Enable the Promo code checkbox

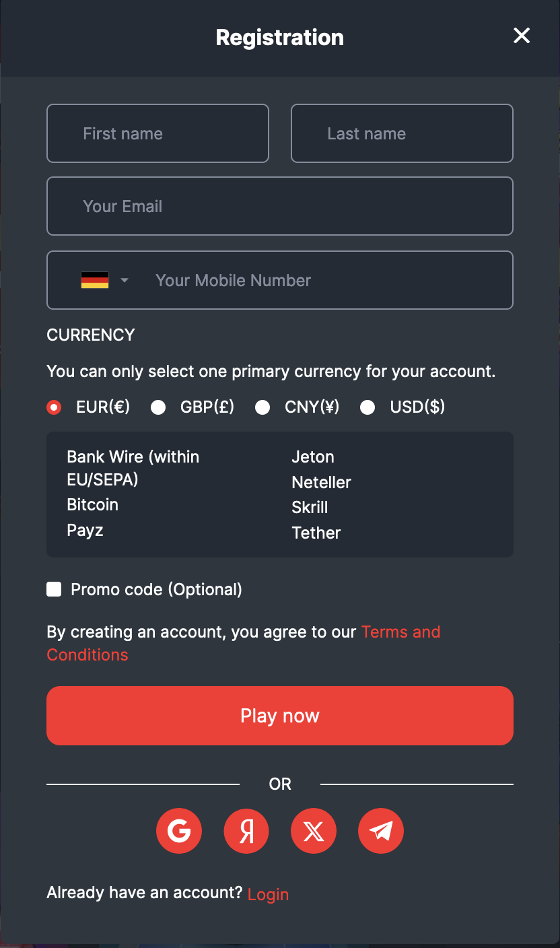(x=54, y=590)
